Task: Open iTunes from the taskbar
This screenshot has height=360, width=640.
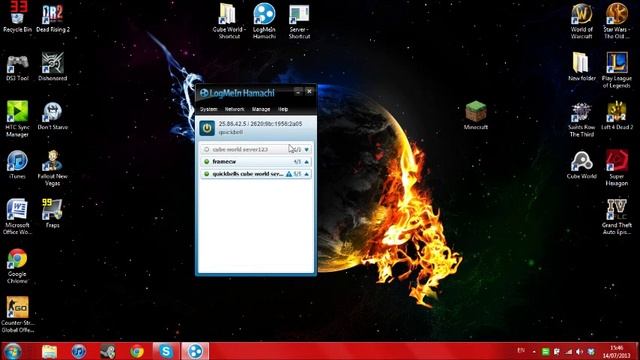Action: [79, 351]
